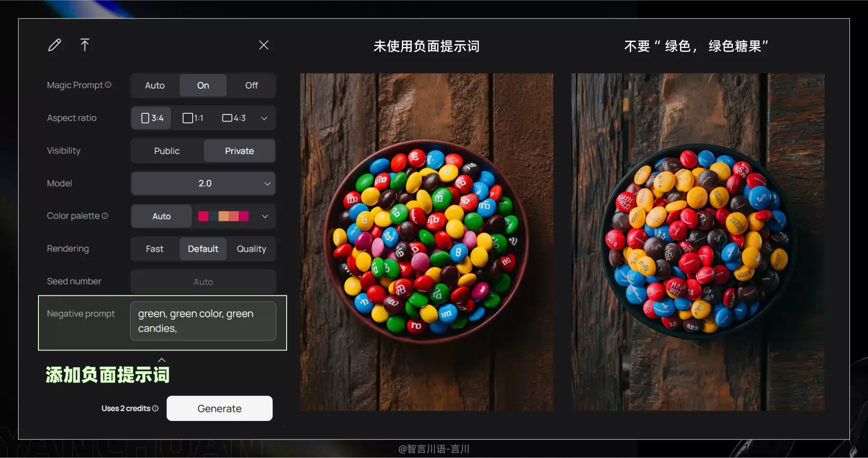The image size is (868, 458).
Task: Open the right candy bowl image without green
Action: [x=698, y=242]
